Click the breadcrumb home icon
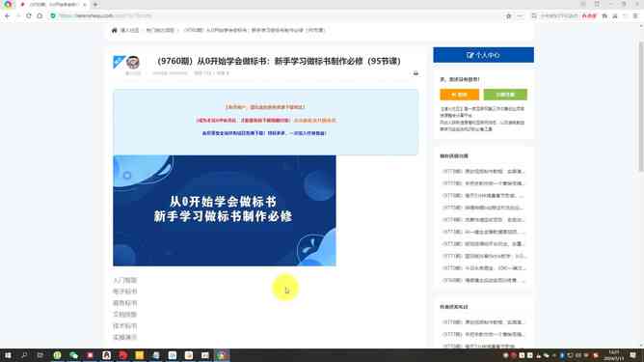Viewport: 644px width, 362px height. (114, 30)
